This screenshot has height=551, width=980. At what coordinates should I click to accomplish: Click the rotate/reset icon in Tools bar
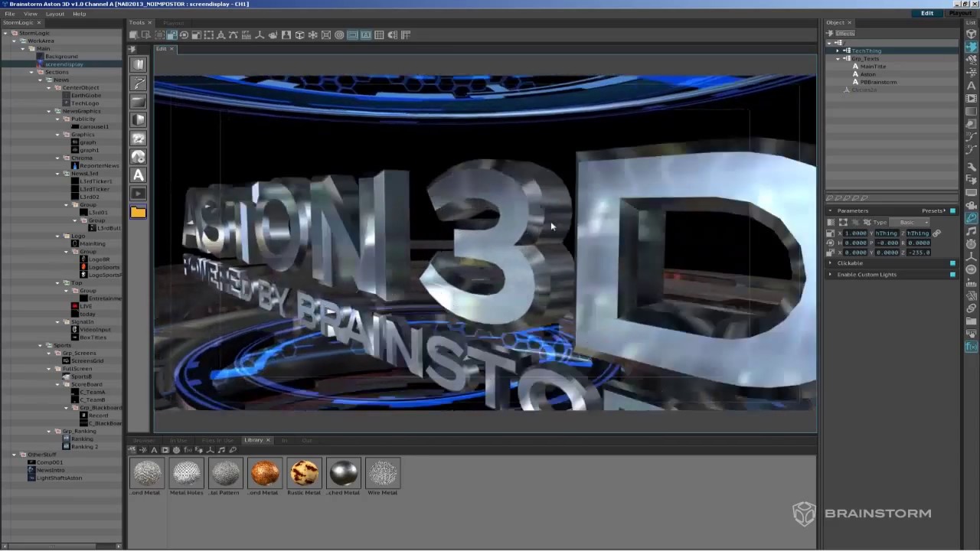184,34
